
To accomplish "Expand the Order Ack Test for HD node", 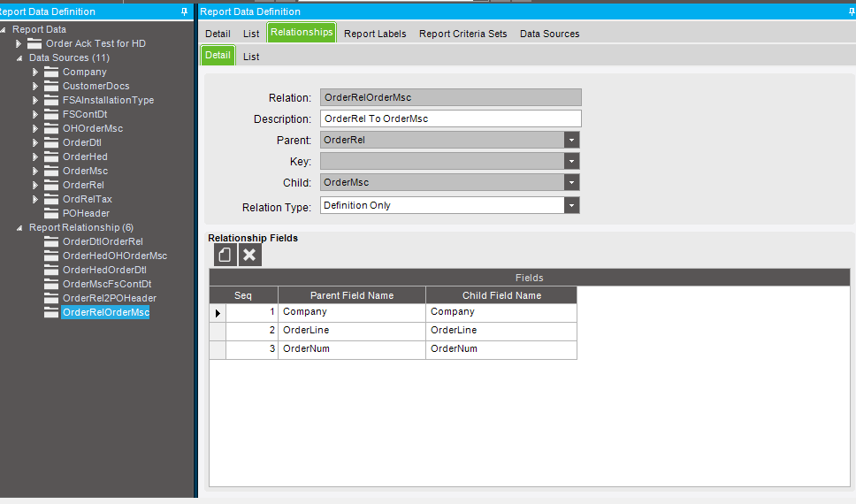I will (19, 43).
